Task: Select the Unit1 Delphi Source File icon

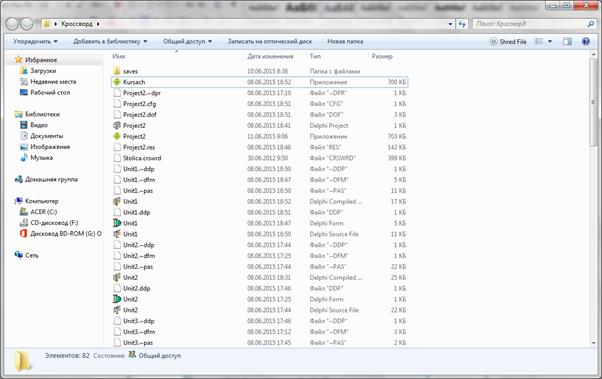Action: click(117, 234)
